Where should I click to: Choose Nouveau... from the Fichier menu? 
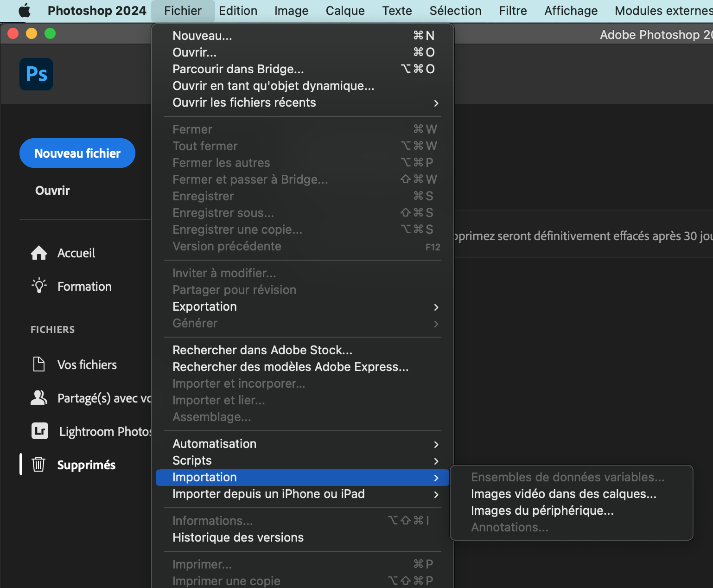tap(303, 36)
